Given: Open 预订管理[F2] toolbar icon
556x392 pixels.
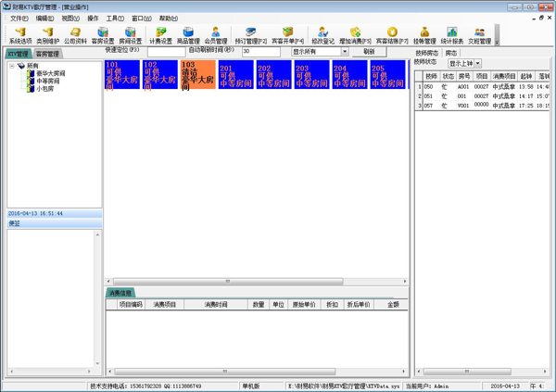Looking at the screenshot, I should [x=251, y=35].
